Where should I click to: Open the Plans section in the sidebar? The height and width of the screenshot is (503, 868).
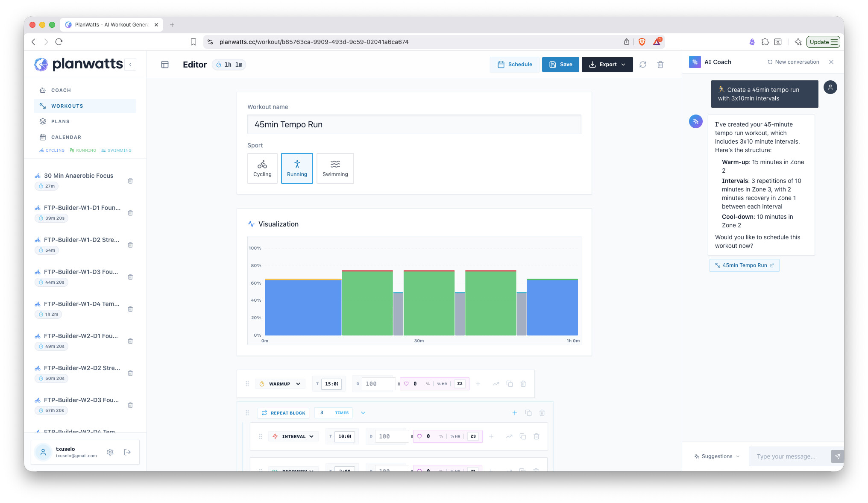coord(60,121)
